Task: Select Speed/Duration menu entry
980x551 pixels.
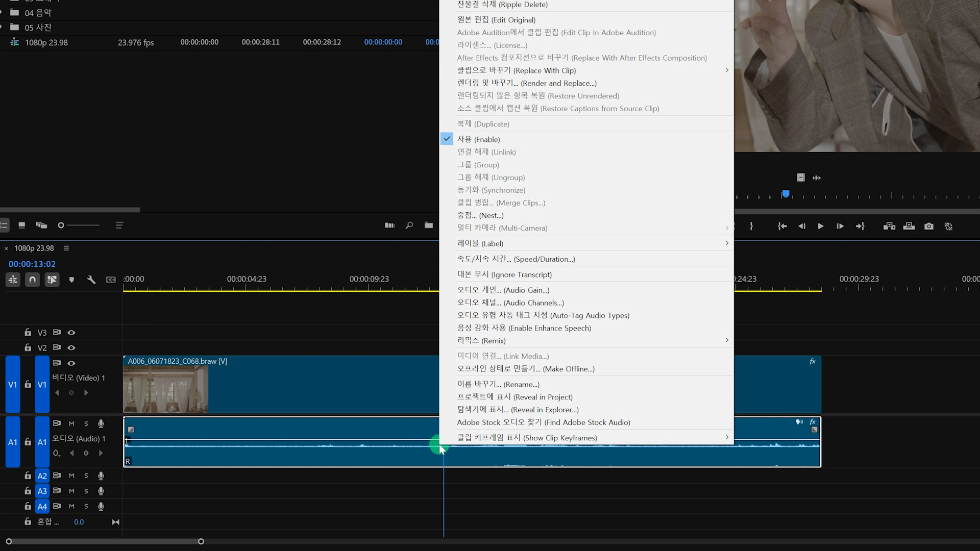Action: pyautogui.click(x=586, y=259)
